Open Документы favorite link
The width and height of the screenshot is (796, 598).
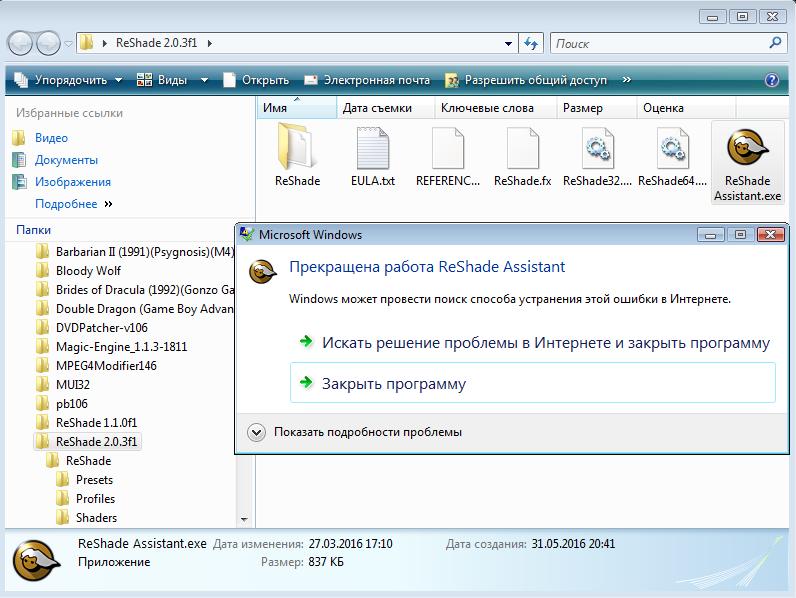click(66, 160)
